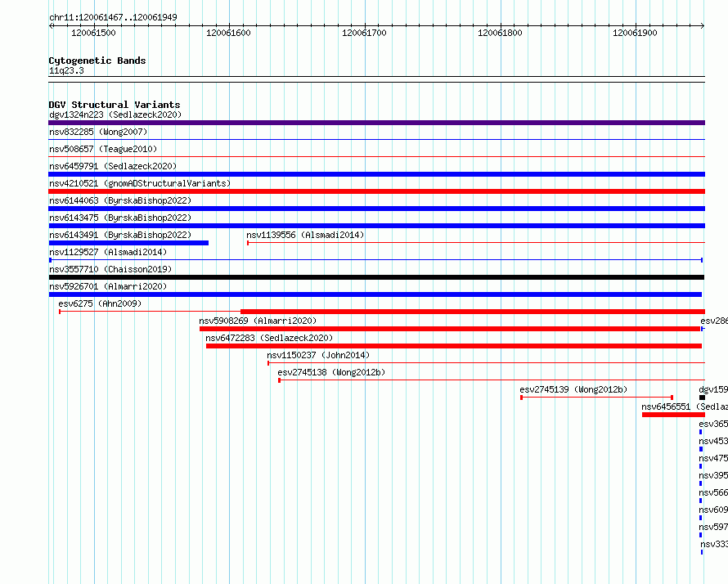
Task: Open esv2745139 (Wong2012b) variant
Action: click(573, 389)
